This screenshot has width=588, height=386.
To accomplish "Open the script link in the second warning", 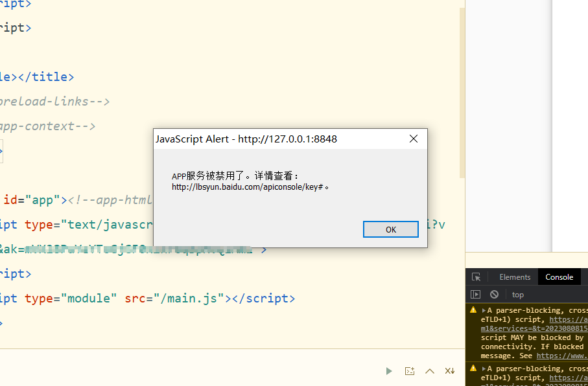I will point(569,378).
